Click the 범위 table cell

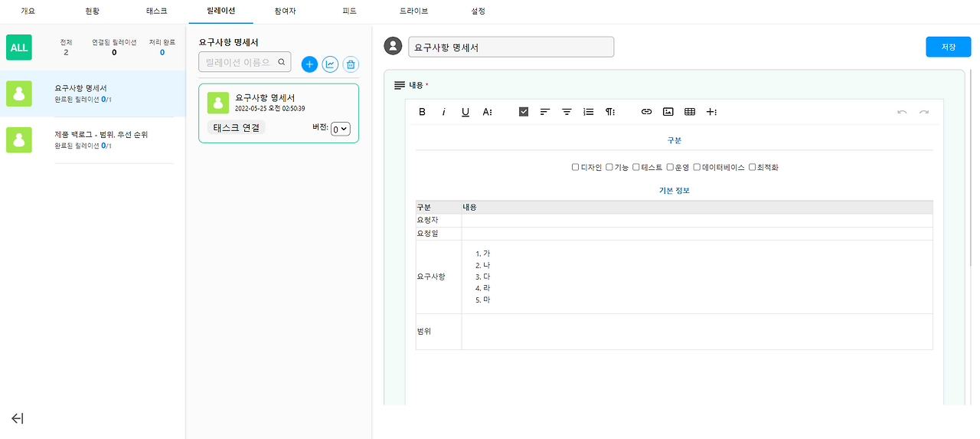(x=439, y=332)
